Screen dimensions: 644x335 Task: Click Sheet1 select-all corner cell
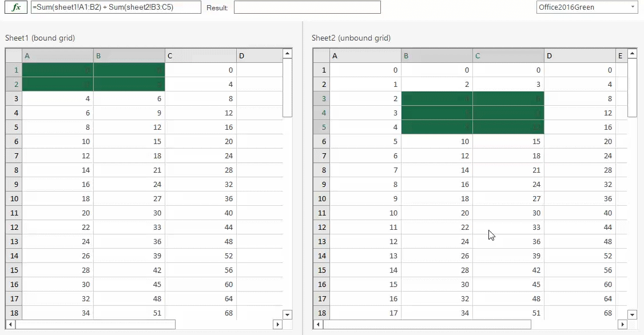pyautogui.click(x=14, y=56)
